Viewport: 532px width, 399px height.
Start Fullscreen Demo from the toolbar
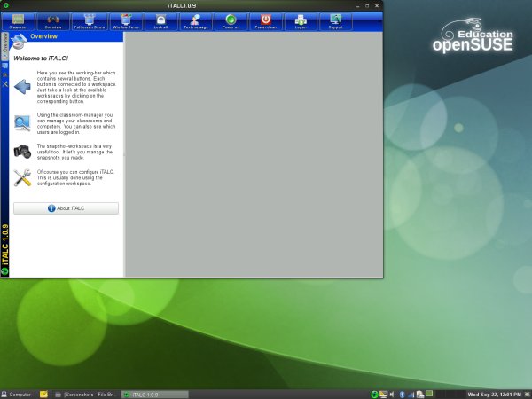[90, 21]
